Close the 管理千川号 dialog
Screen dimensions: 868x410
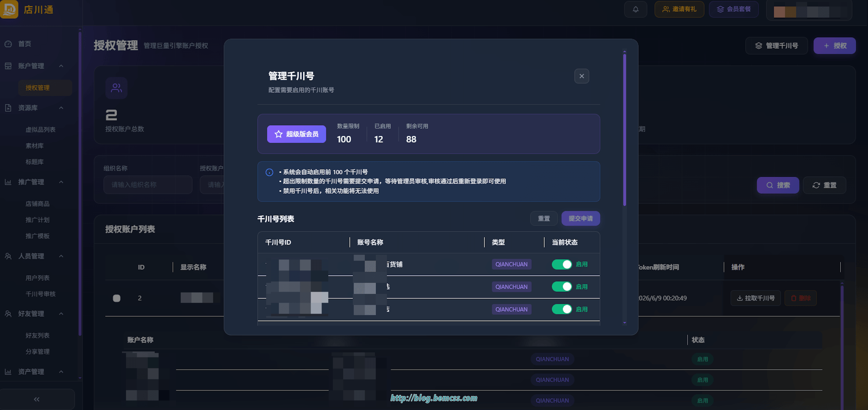click(582, 76)
